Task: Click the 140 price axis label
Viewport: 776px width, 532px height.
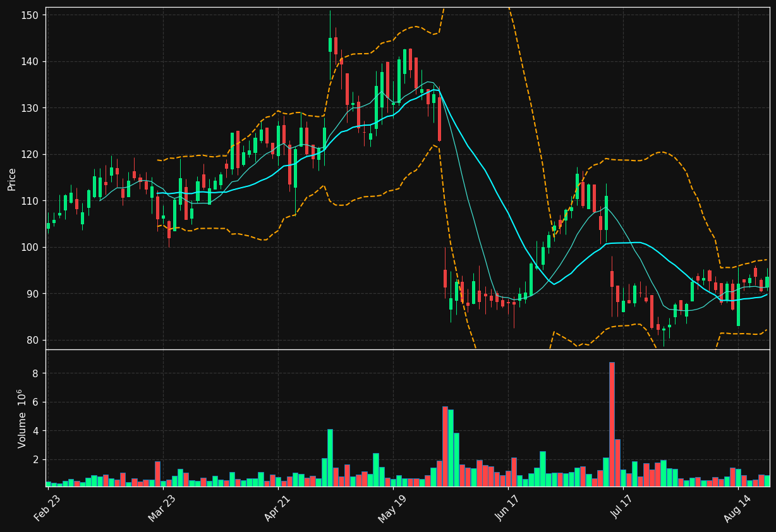Action: click(30, 62)
